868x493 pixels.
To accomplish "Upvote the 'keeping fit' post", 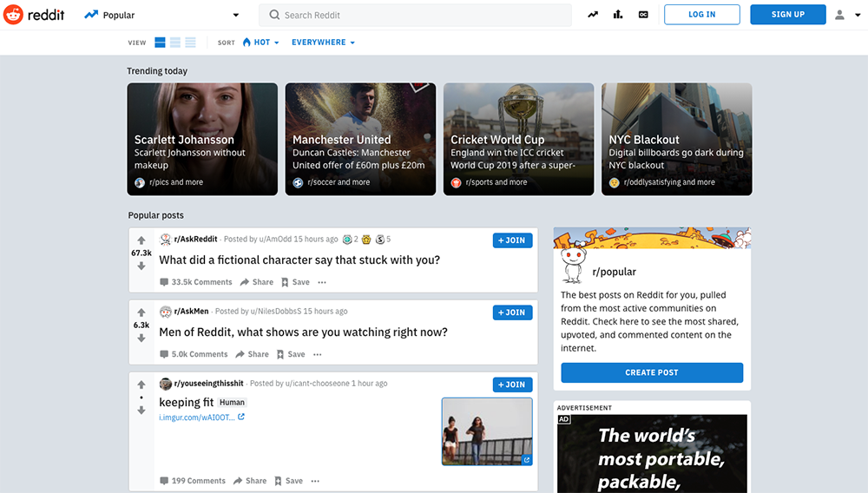I will click(x=141, y=385).
